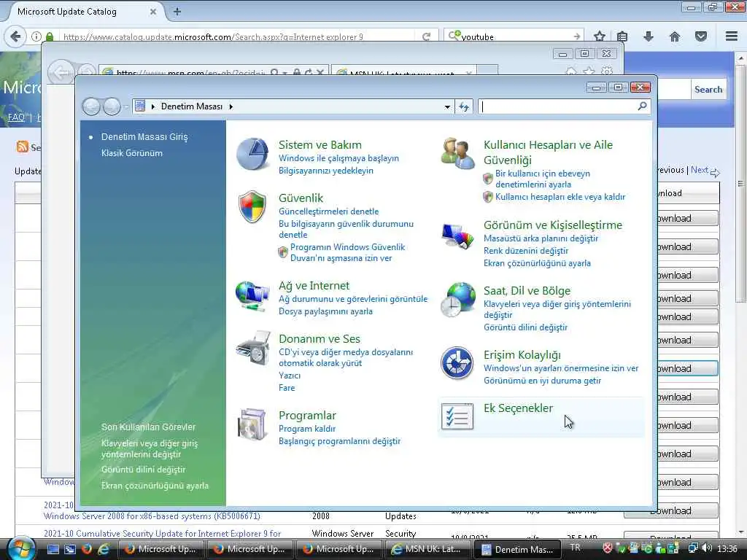Click the Control Panel search magnifier icon
Viewport: 747px width, 560px height.
(x=642, y=106)
